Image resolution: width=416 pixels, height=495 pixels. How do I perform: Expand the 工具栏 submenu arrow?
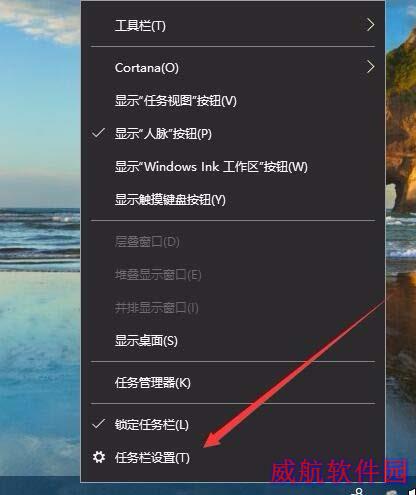pyautogui.click(x=370, y=25)
